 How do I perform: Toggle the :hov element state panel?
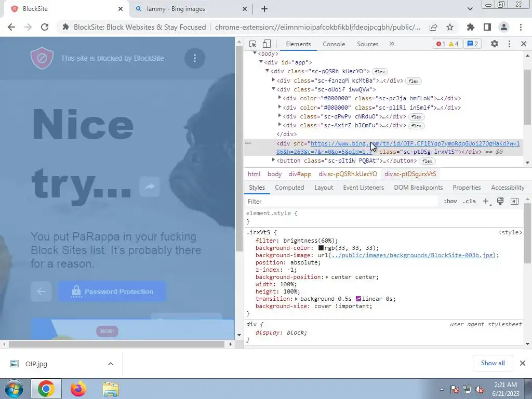click(x=450, y=201)
